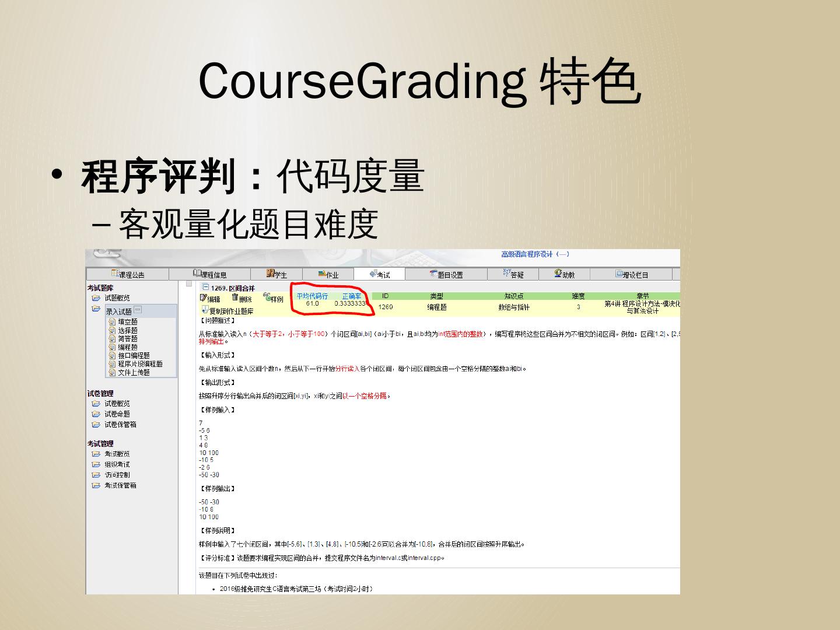Click the document icon beside 填空题
The height and width of the screenshot is (630, 840).
[113, 321]
